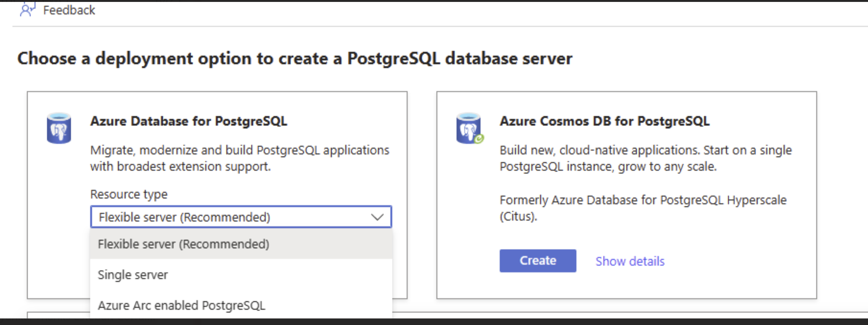
Task: Click the Azure Cosmos DB for PostgreSQL heading
Action: [604, 121]
